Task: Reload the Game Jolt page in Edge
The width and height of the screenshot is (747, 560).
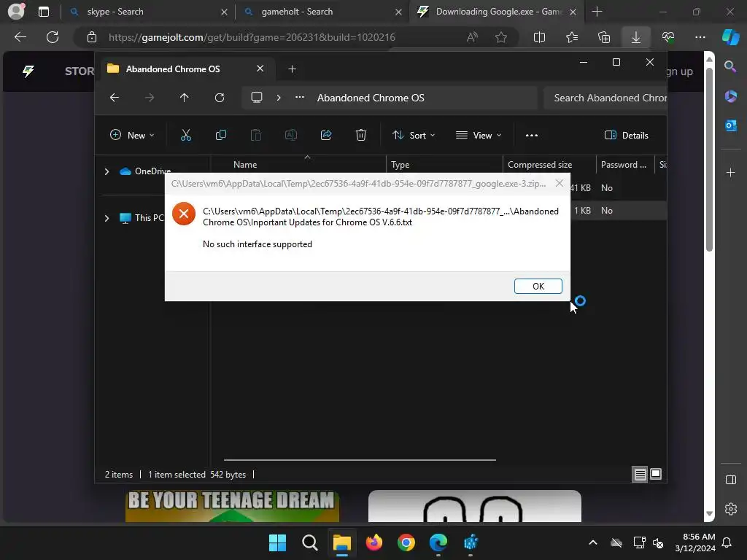Action: pyautogui.click(x=53, y=37)
